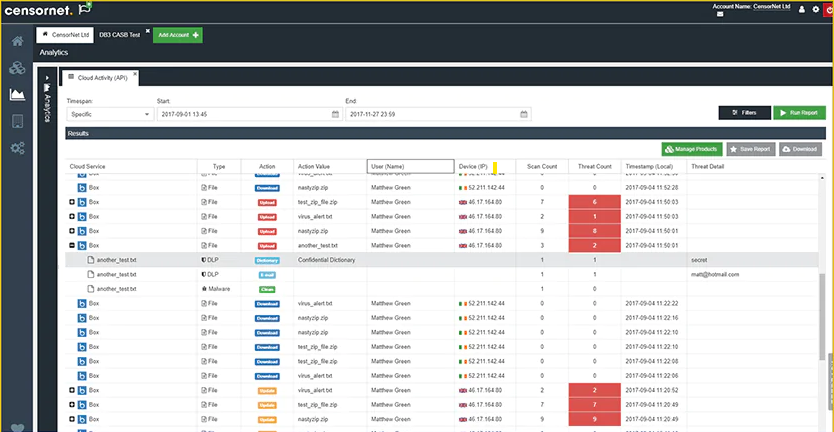Expand the nastyzip.zip Update row
This screenshot has height=432, width=834.
point(72,419)
